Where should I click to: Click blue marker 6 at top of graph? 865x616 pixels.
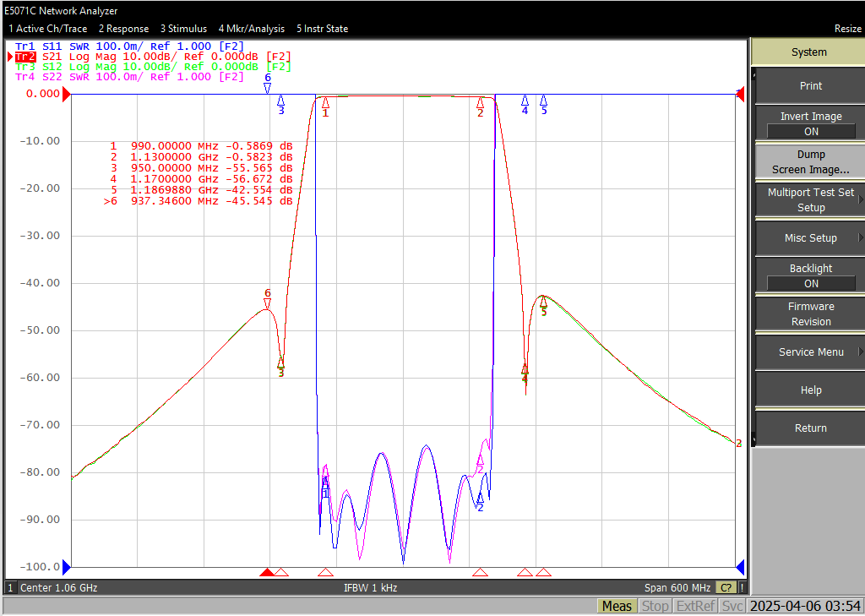pos(268,84)
